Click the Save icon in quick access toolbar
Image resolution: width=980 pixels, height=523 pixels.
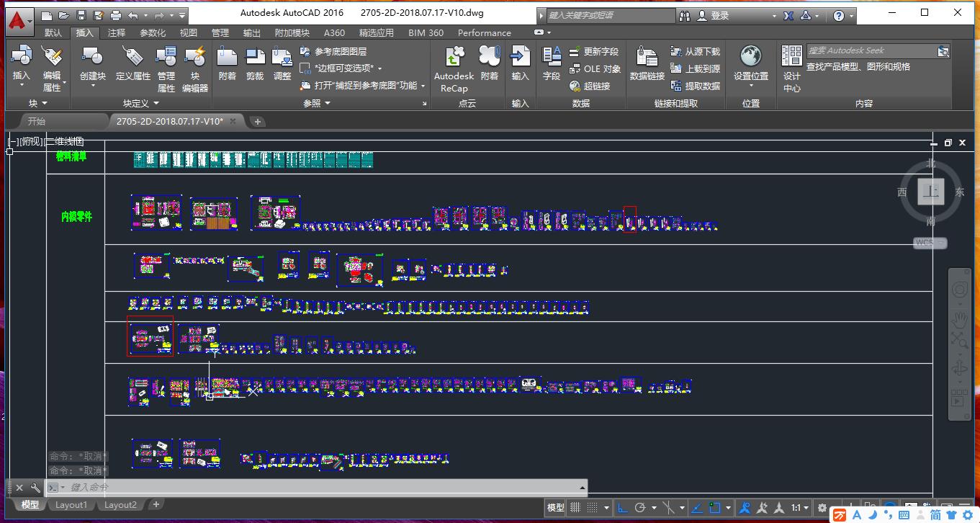81,15
